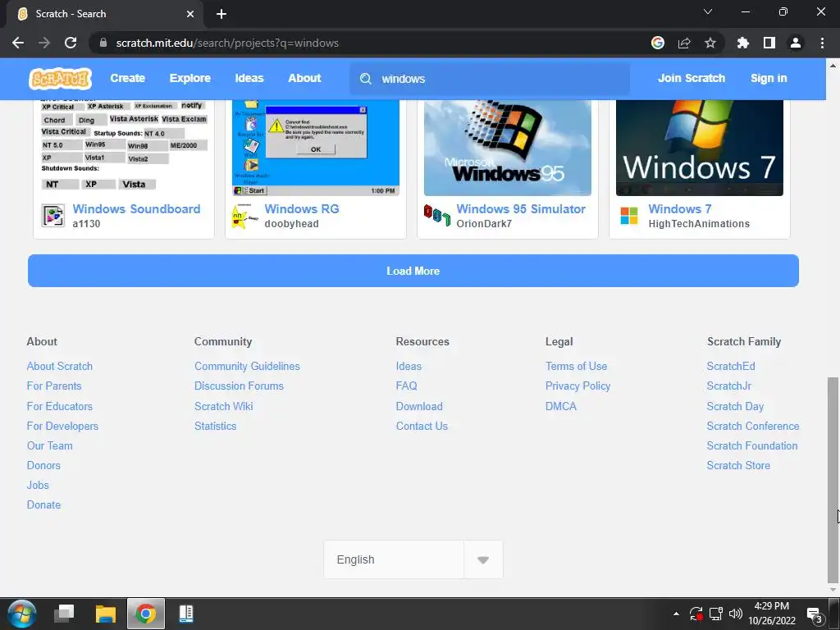Click the browser address bar URL
Screen dimensions: 840x630
[227, 43]
